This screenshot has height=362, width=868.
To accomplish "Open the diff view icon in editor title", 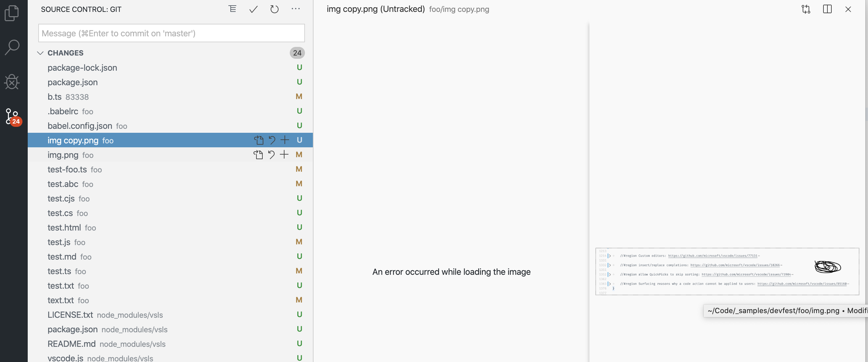I will coord(806,9).
